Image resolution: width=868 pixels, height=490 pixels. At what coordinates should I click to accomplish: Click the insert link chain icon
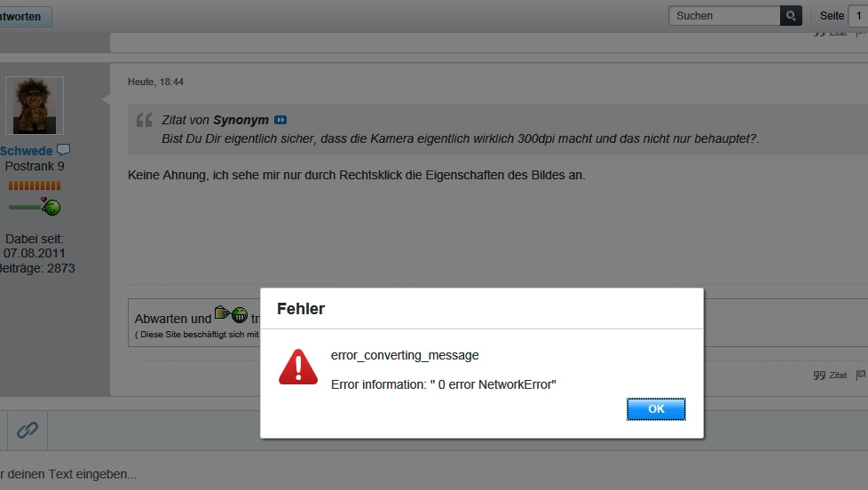pos(28,431)
